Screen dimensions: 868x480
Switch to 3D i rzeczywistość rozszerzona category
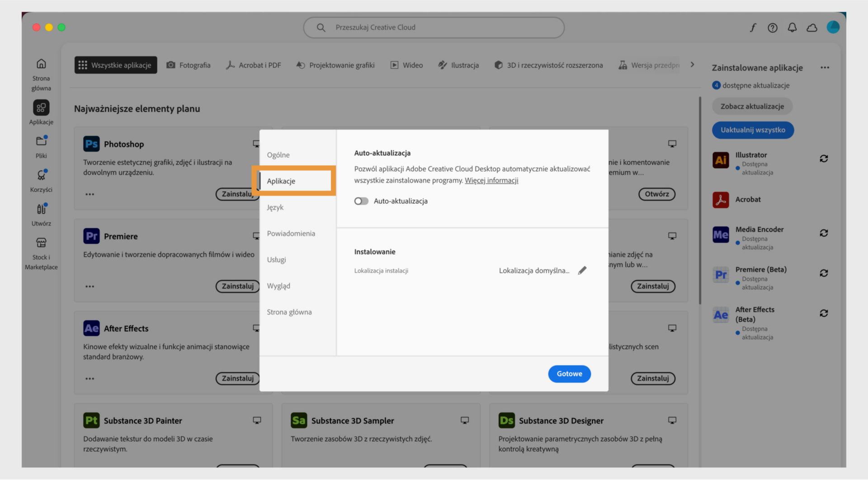click(x=548, y=65)
